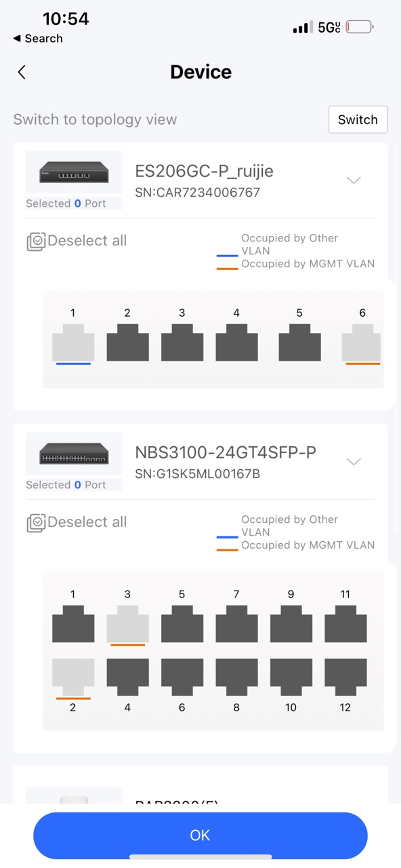Go back with the top-left arrow
The width and height of the screenshot is (401, 868).
click(22, 72)
